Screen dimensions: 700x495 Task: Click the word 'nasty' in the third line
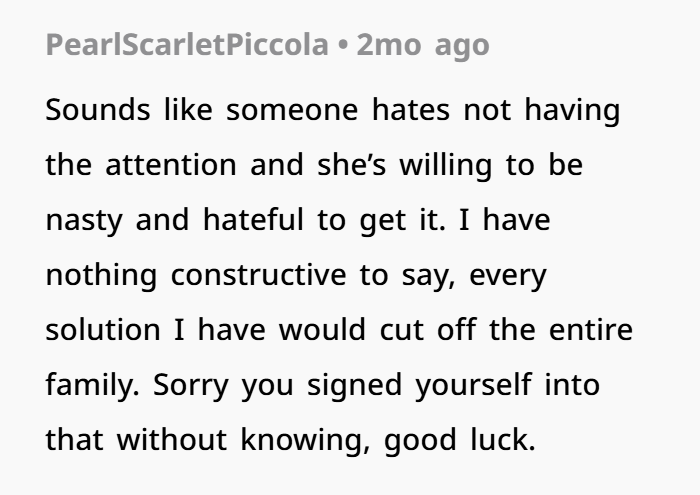tap(84, 220)
